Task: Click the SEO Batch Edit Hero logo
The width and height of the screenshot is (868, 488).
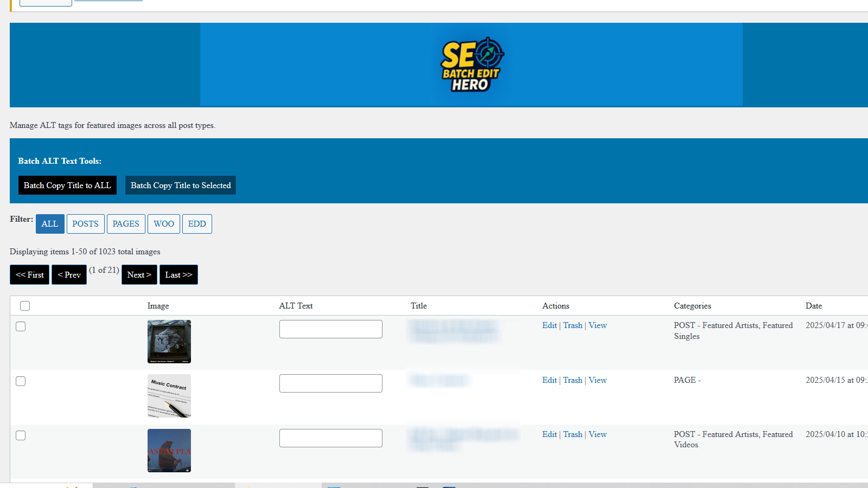Action: coord(471,65)
